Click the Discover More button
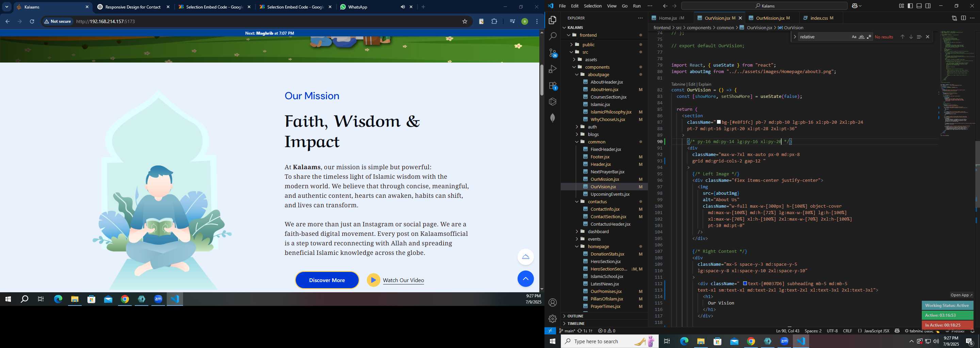 click(x=327, y=280)
